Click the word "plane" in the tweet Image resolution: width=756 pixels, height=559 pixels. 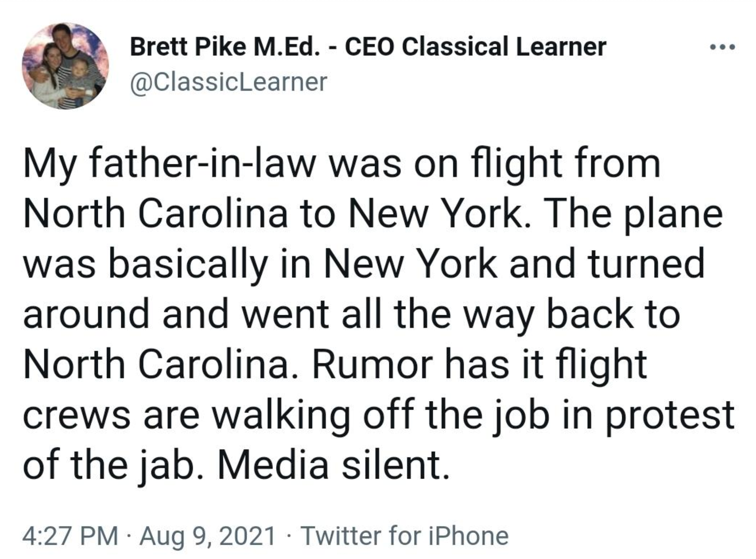(673, 214)
